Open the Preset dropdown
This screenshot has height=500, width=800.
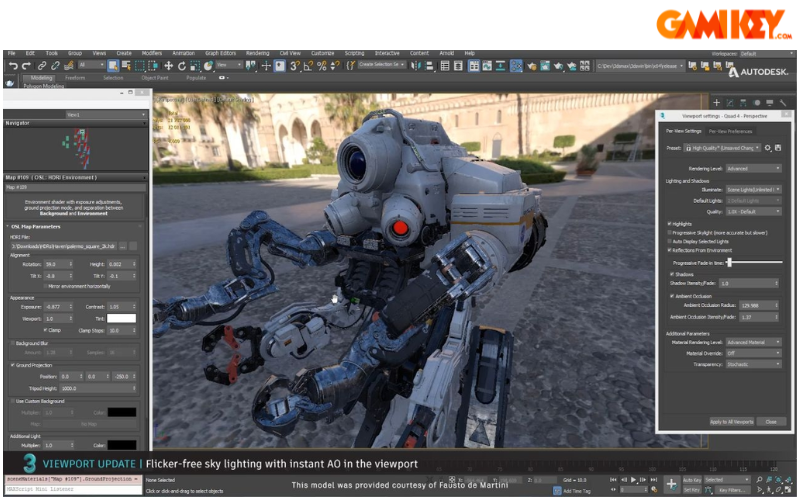pyautogui.click(x=722, y=148)
